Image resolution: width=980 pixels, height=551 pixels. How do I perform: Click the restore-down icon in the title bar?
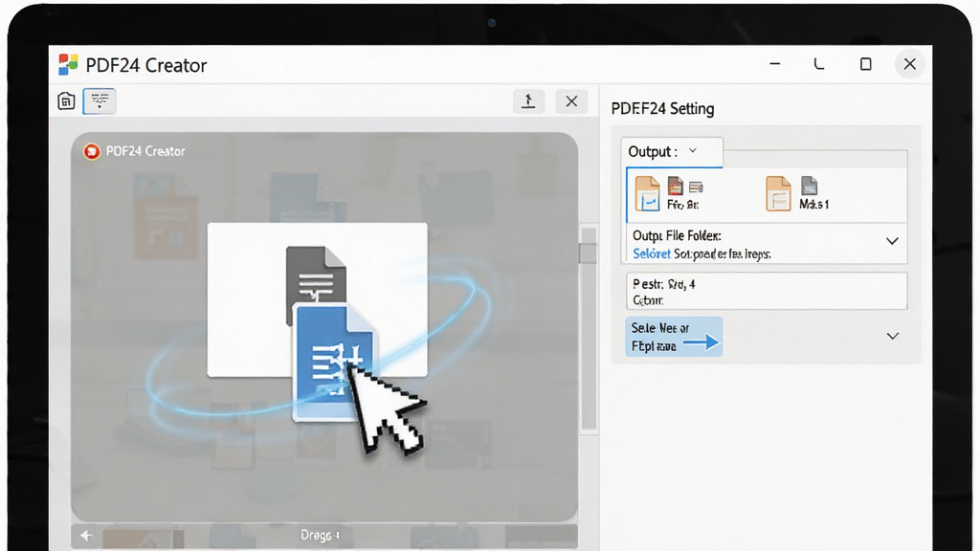(819, 64)
